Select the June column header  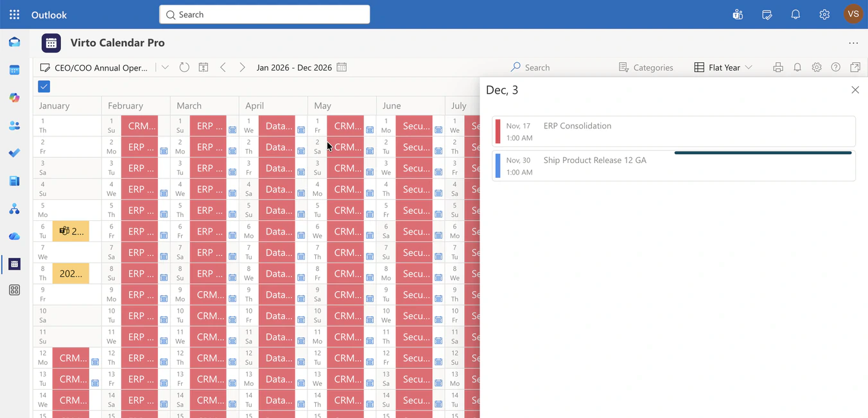click(x=410, y=106)
